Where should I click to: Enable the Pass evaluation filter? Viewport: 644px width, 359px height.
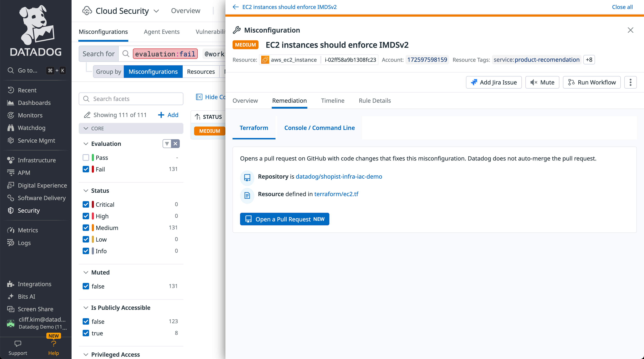coord(86,158)
